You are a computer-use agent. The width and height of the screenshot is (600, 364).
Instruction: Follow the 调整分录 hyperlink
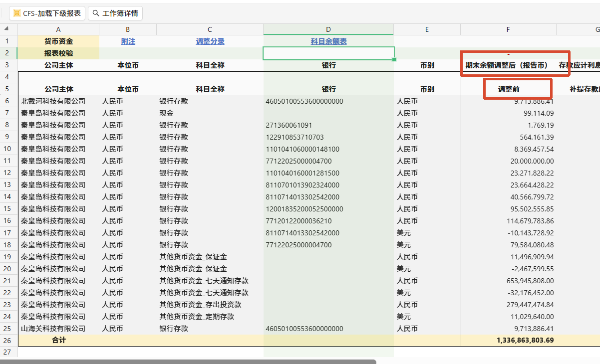(x=210, y=41)
